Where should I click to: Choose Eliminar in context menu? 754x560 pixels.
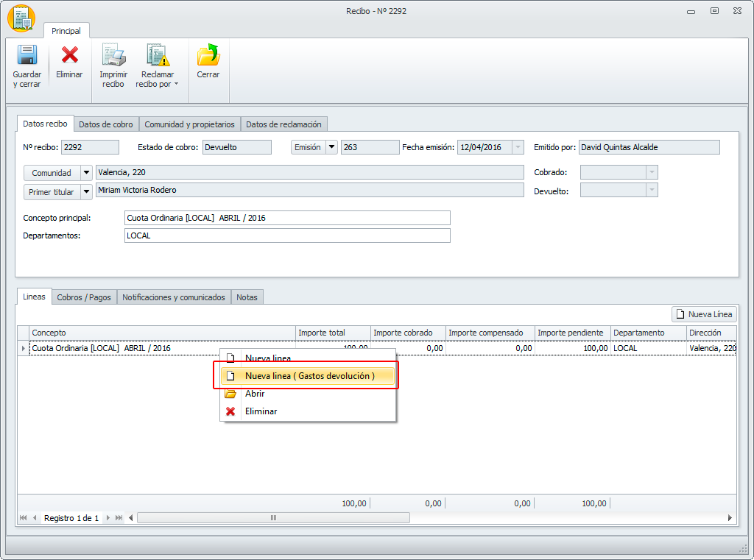pyautogui.click(x=308, y=411)
